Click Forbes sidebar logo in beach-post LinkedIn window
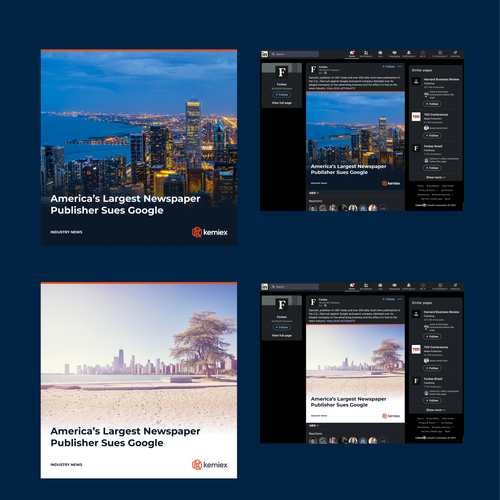Image resolution: width=500 pixels, height=500 pixels. [x=282, y=305]
